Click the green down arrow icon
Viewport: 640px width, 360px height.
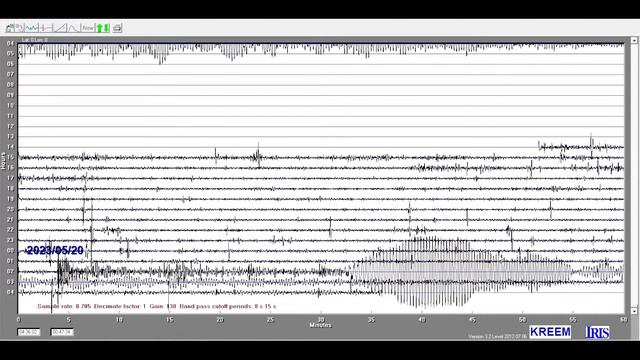click(107, 28)
